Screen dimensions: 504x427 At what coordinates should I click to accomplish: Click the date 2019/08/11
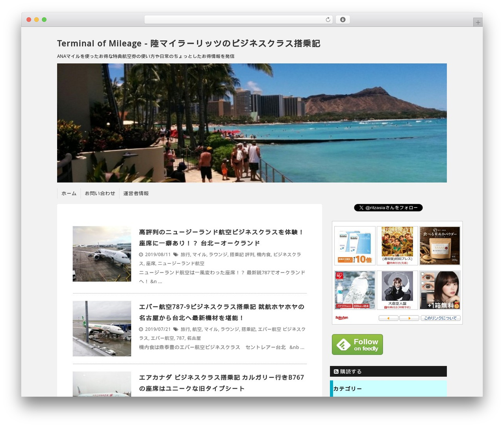pyautogui.click(x=157, y=254)
